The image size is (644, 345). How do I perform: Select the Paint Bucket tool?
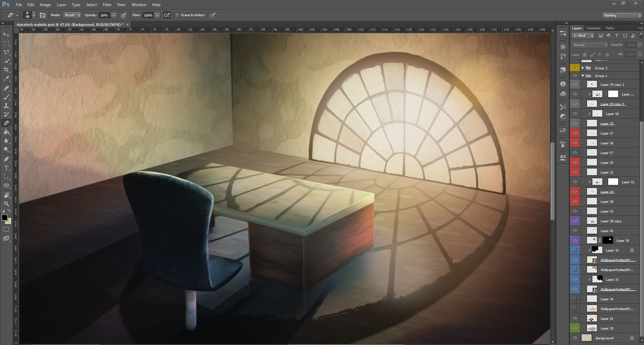click(6, 132)
